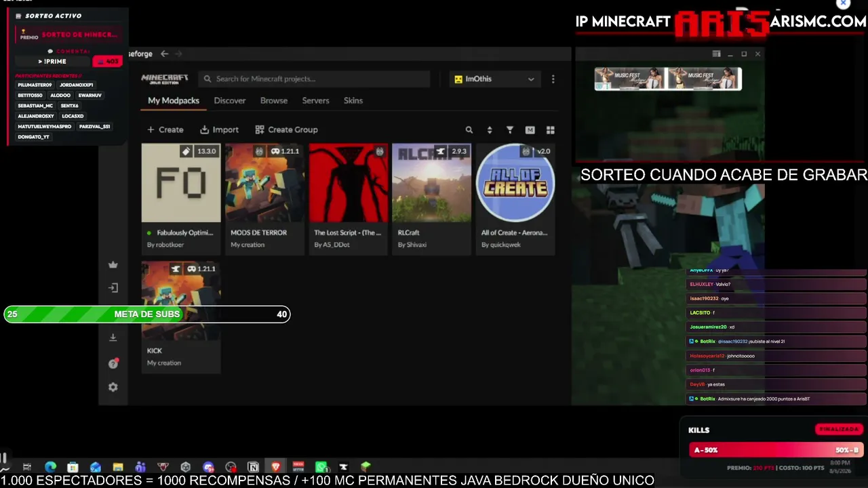Click the KILLS A-50% poll bar
The image size is (868, 488).
tap(776, 450)
